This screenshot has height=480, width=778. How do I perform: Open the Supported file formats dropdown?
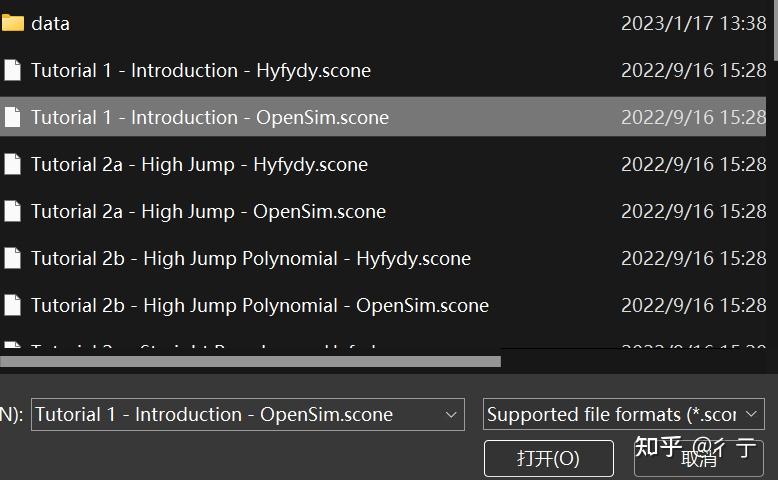(624, 414)
